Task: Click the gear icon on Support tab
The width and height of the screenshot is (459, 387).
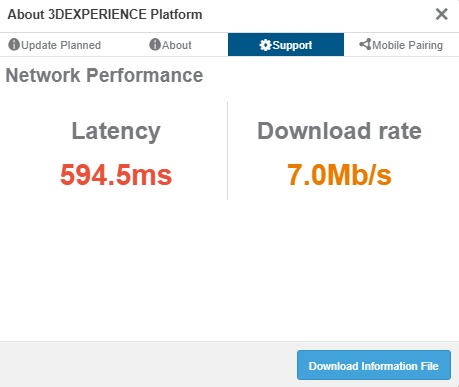Action: click(265, 45)
